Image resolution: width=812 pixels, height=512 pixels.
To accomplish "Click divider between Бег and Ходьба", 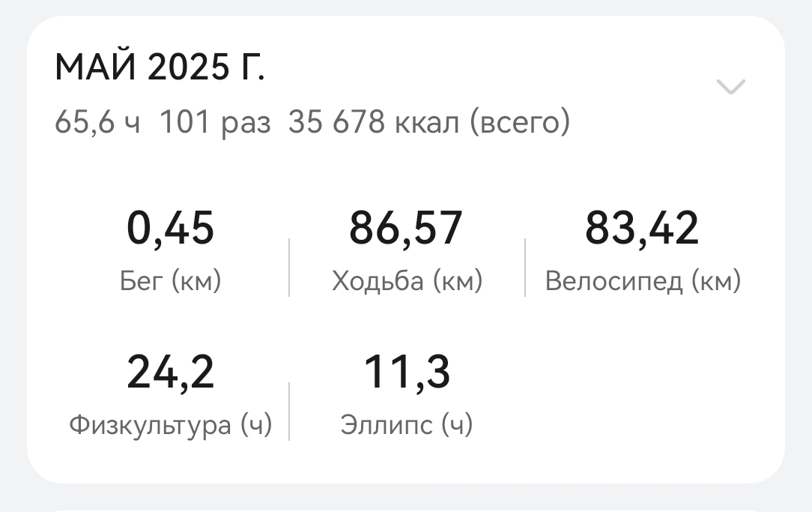I will coord(289,268).
